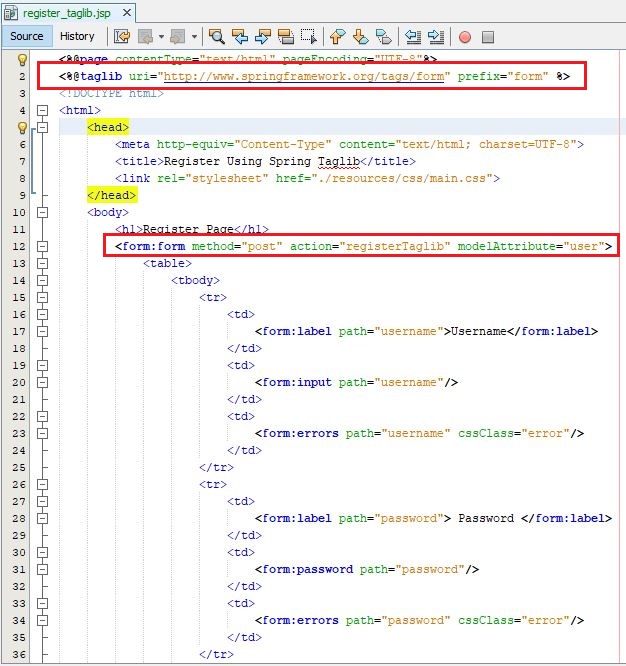
Task: Open Back history dropdown arrow
Action: pyautogui.click(x=161, y=37)
